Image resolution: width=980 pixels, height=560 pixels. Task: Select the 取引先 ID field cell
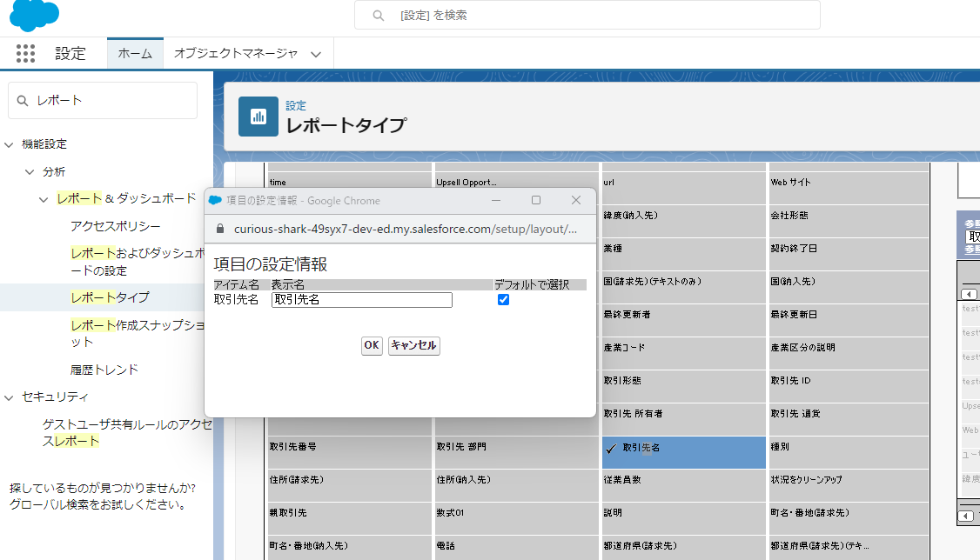848,386
